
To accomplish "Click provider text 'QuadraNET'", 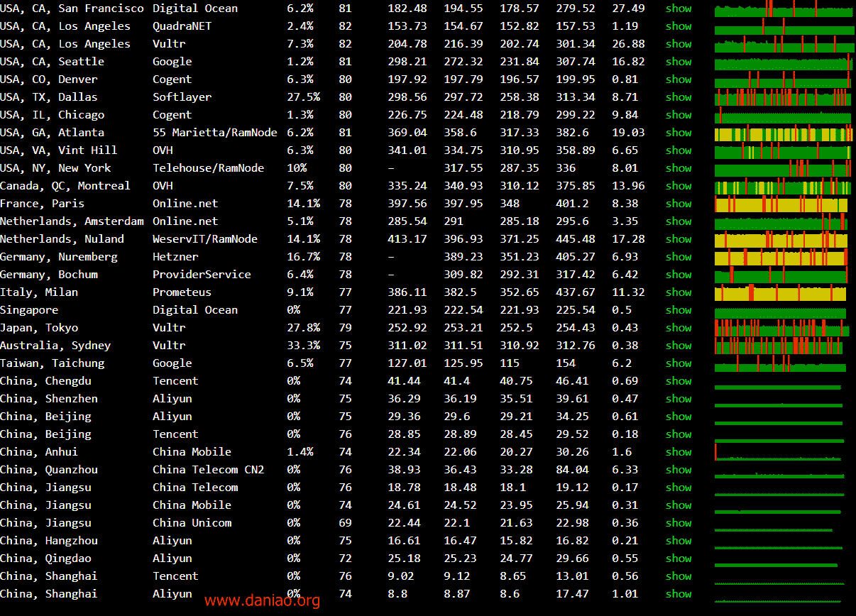I will click(182, 26).
